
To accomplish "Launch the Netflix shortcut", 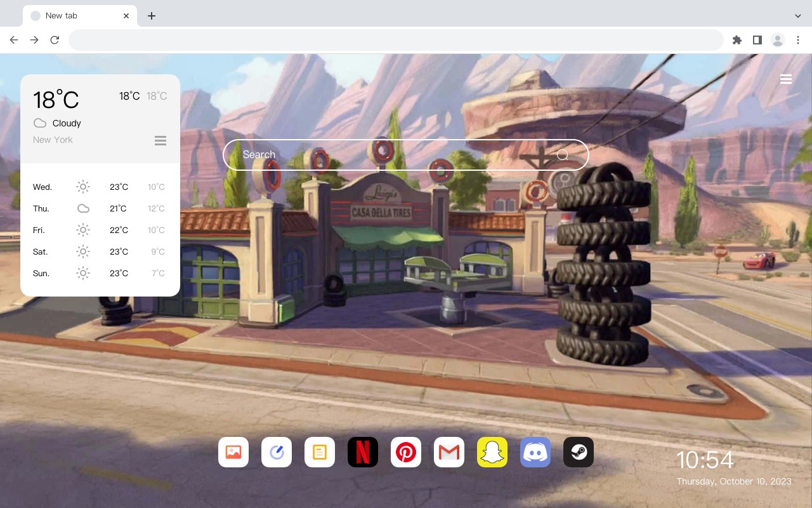I will point(363,452).
